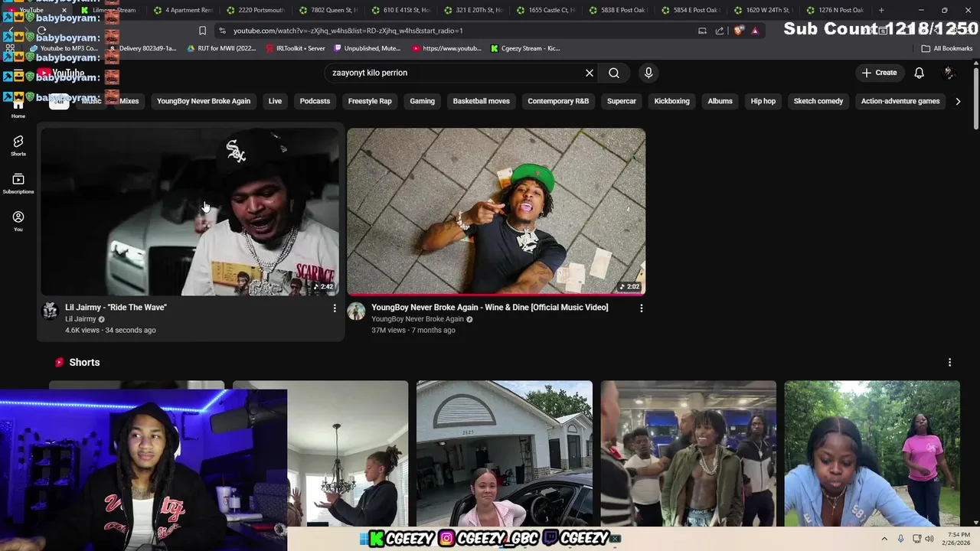Choose the Basketball moves chip
The height and width of the screenshot is (551, 980).
click(481, 101)
